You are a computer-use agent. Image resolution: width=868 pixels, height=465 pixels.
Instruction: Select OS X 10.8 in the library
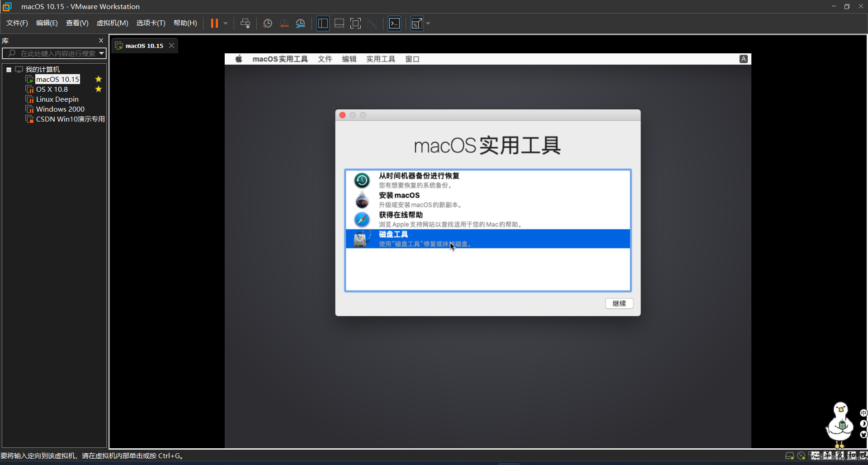[52, 89]
